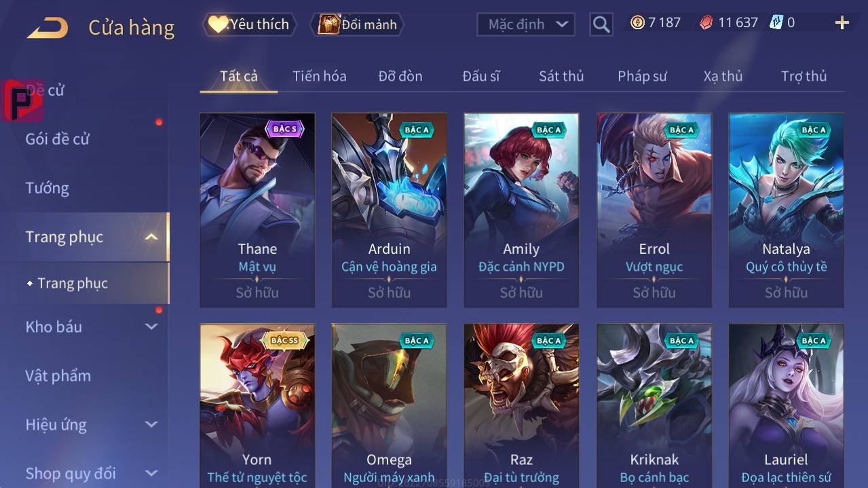The height and width of the screenshot is (488, 868).
Task: Open the Trang phục sub-item in sidebar
Action: point(73,283)
